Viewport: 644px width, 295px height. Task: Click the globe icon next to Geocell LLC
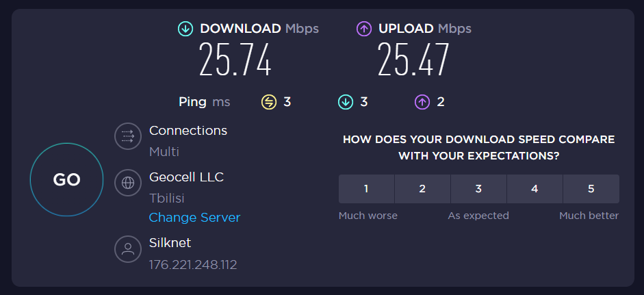click(127, 183)
